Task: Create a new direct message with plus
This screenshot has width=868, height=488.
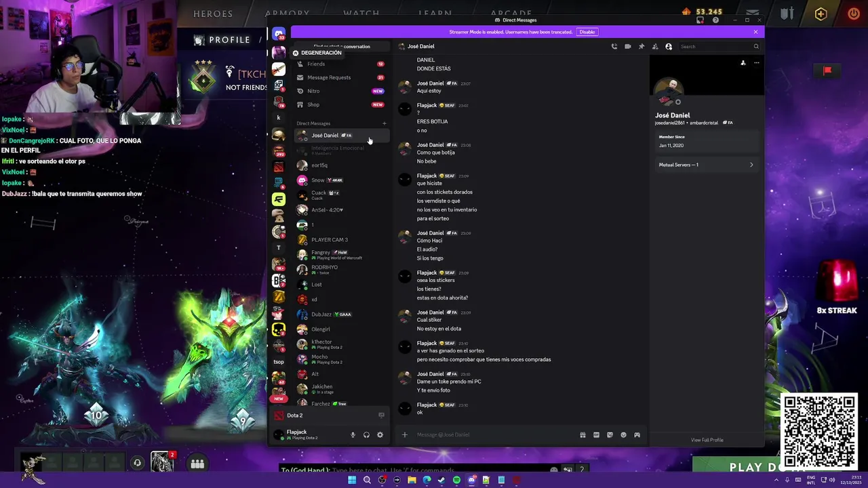Action: (x=384, y=123)
